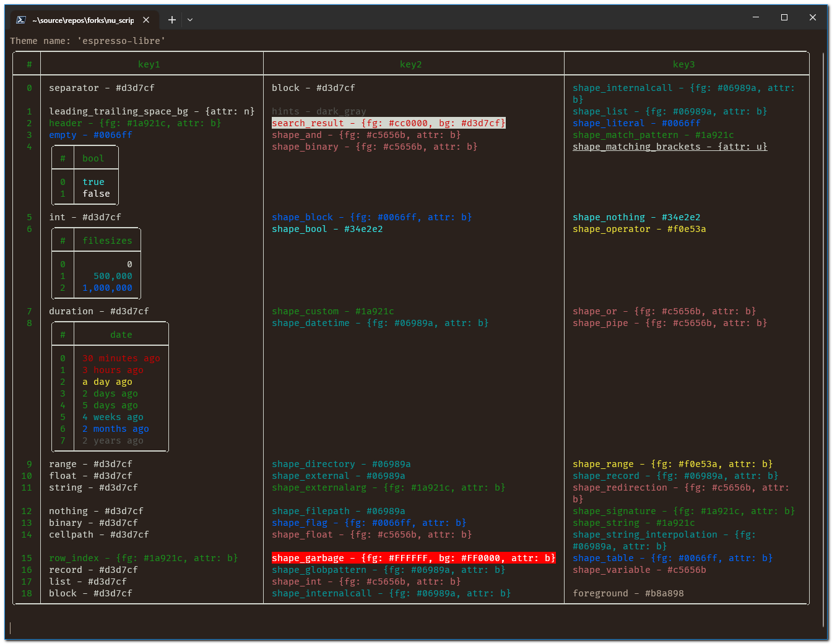Click the 'row_index' entry

144,558
